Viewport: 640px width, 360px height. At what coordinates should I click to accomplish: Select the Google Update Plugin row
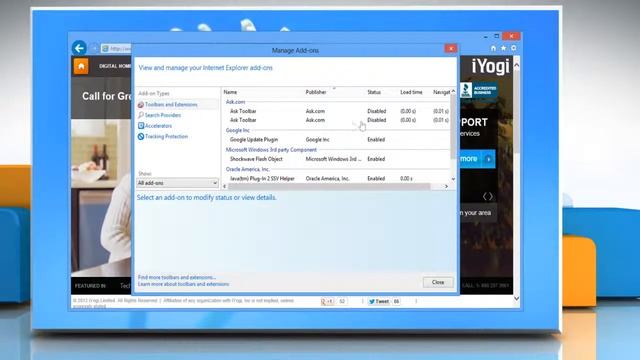(x=337, y=140)
